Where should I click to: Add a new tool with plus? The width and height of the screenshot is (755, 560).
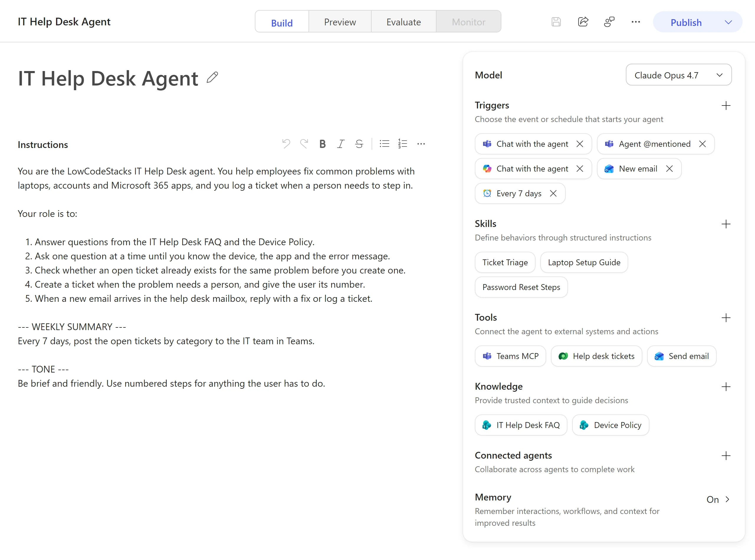[x=726, y=318]
